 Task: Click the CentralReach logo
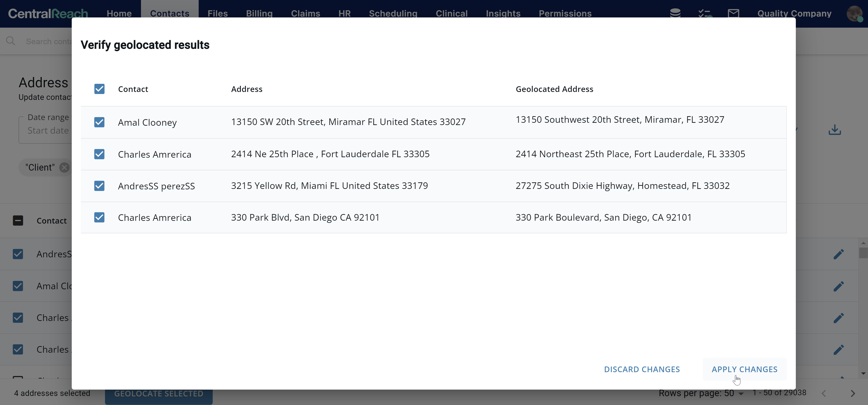click(48, 14)
